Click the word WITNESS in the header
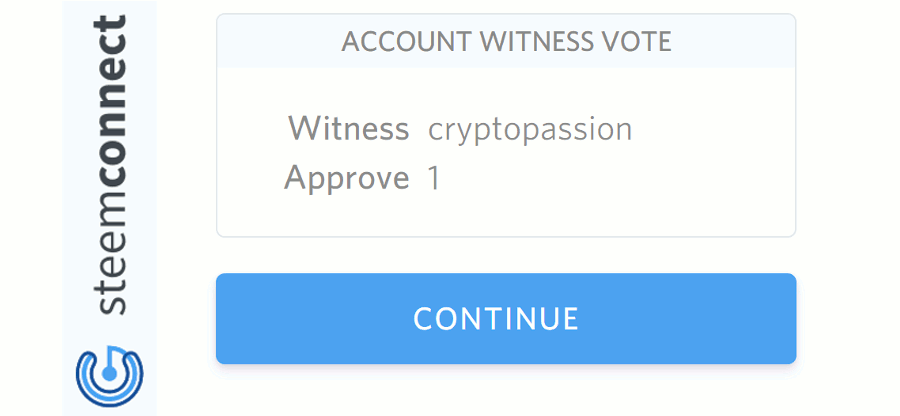Image resolution: width=900 pixels, height=416 pixels. (527, 42)
